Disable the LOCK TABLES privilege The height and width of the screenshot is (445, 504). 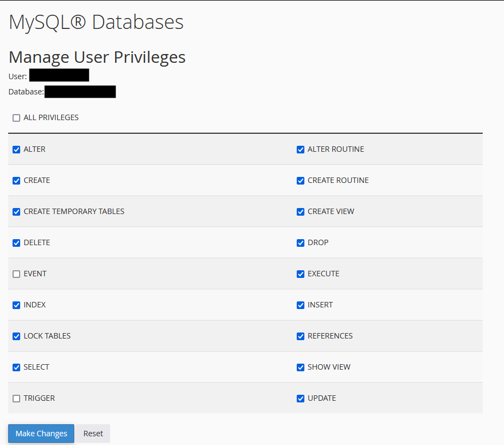click(x=16, y=336)
